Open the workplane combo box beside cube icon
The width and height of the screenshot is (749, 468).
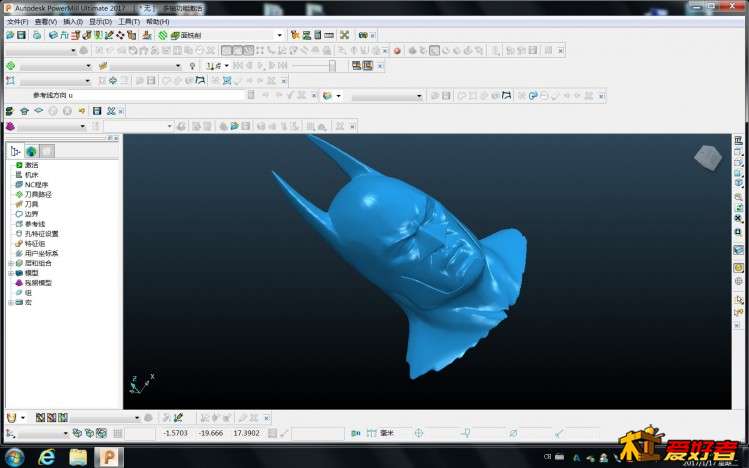pyautogui.click(x=387, y=96)
